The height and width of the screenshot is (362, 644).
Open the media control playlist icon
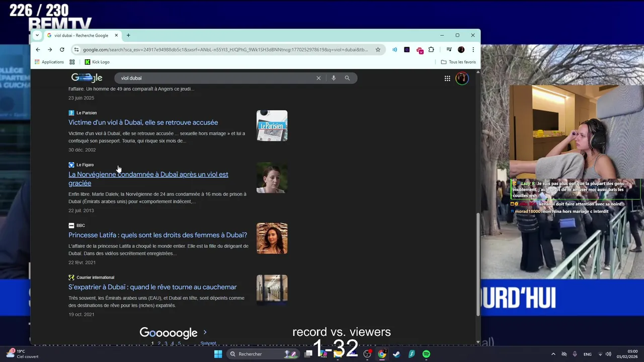(x=449, y=50)
